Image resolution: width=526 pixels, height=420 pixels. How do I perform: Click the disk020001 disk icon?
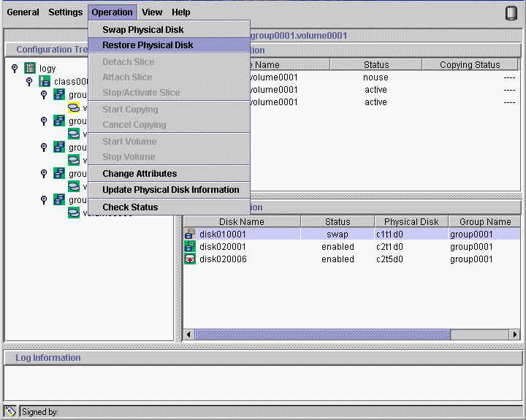pyautogui.click(x=190, y=246)
